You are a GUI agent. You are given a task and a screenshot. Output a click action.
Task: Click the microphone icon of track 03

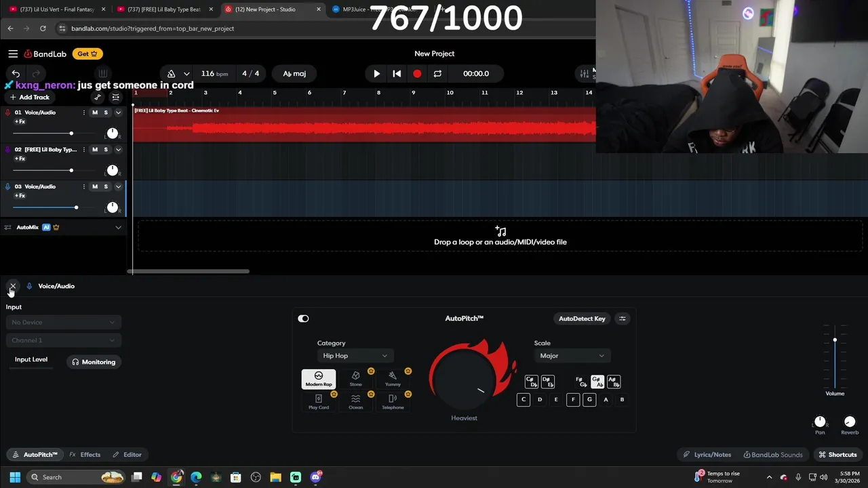[x=7, y=186]
